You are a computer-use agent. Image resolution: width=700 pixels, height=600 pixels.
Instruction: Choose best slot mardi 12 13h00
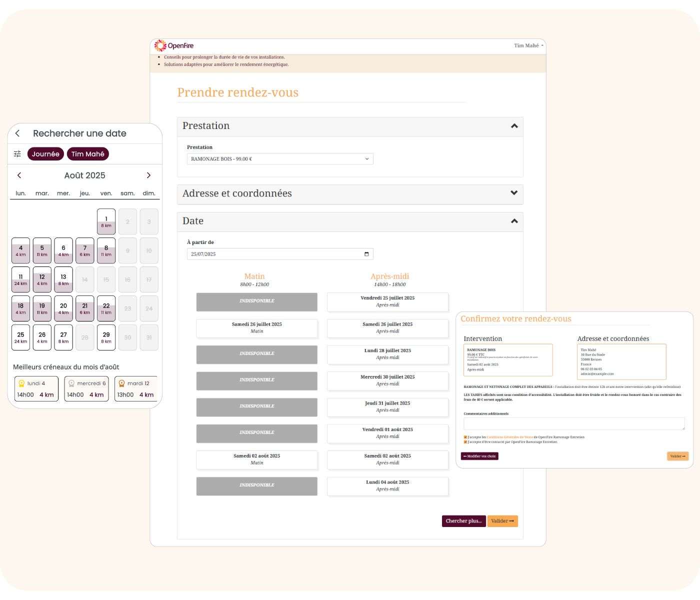pyautogui.click(x=136, y=389)
